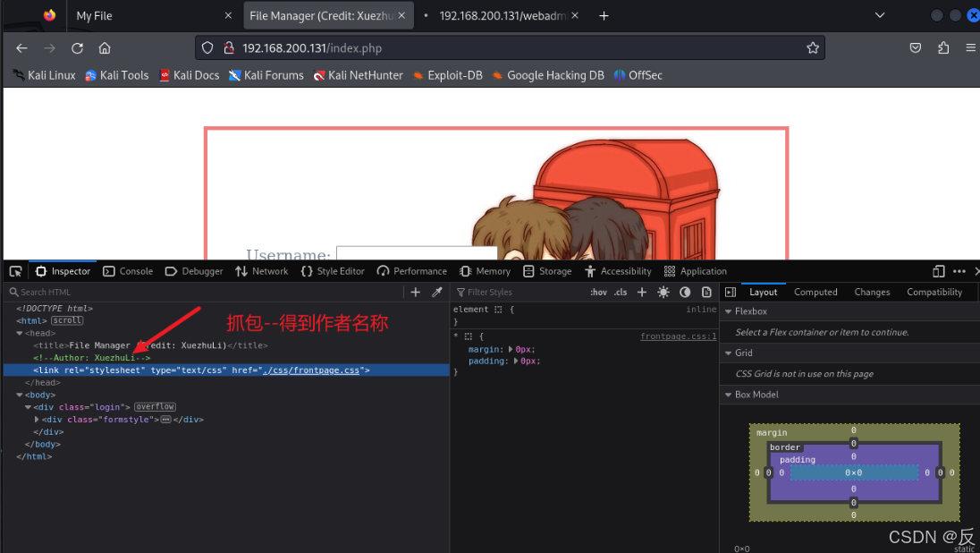Expand the div class formstyle node

click(x=37, y=420)
